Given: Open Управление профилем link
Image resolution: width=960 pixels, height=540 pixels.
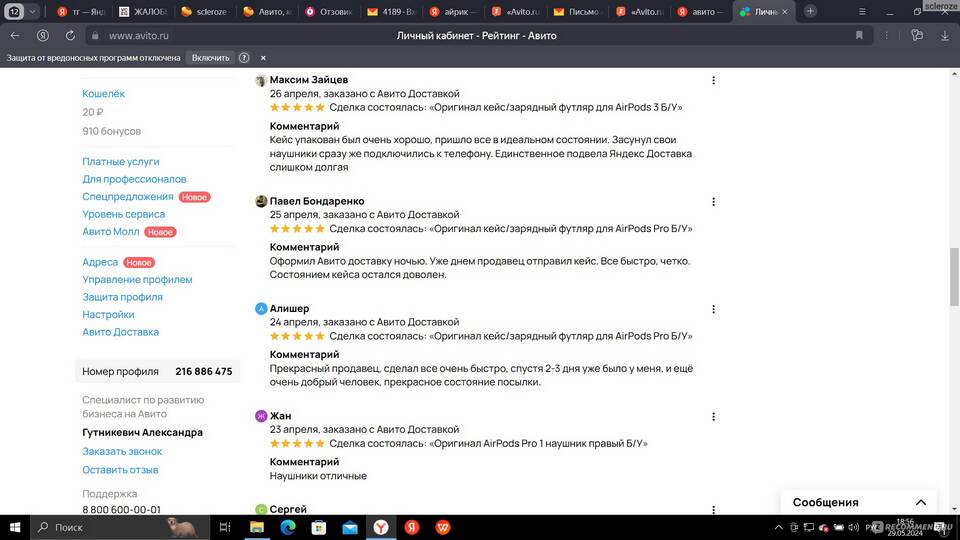Looking at the screenshot, I should 137,279.
